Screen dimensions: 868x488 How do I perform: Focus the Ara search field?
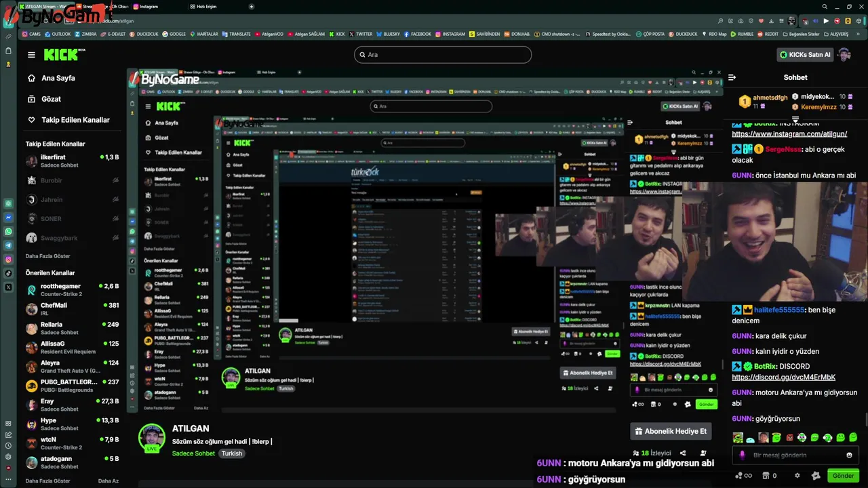click(443, 55)
